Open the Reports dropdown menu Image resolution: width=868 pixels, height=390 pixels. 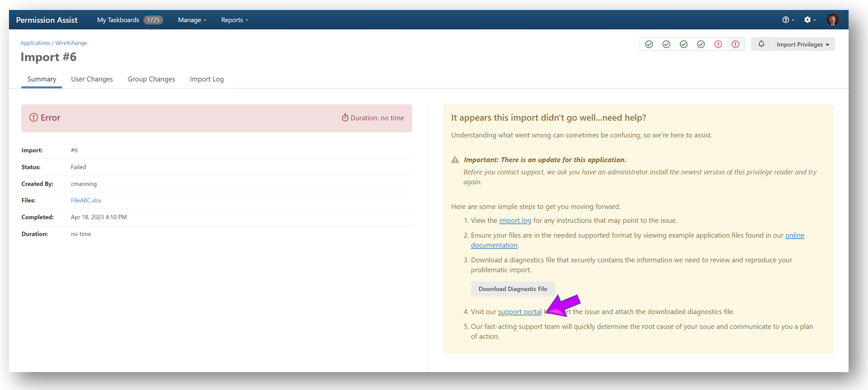234,20
